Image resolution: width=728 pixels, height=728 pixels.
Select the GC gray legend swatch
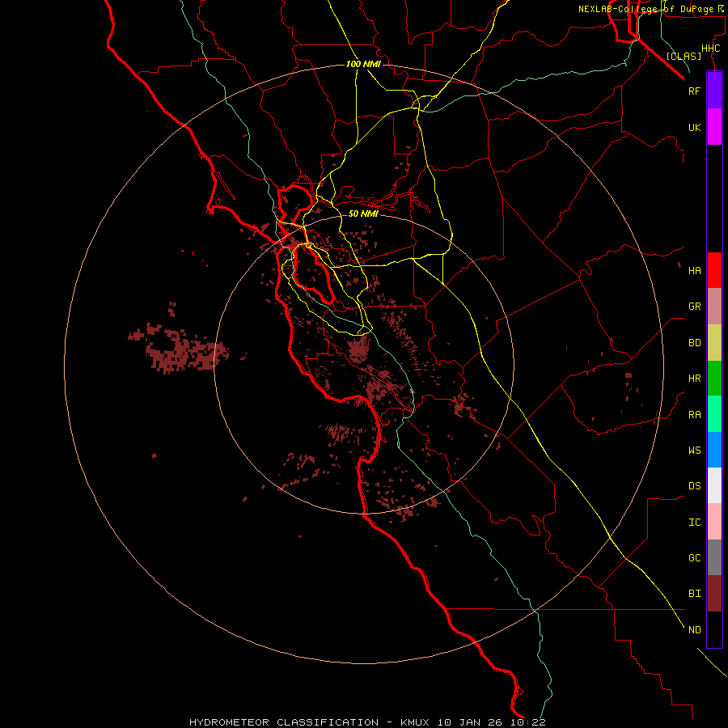(714, 557)
